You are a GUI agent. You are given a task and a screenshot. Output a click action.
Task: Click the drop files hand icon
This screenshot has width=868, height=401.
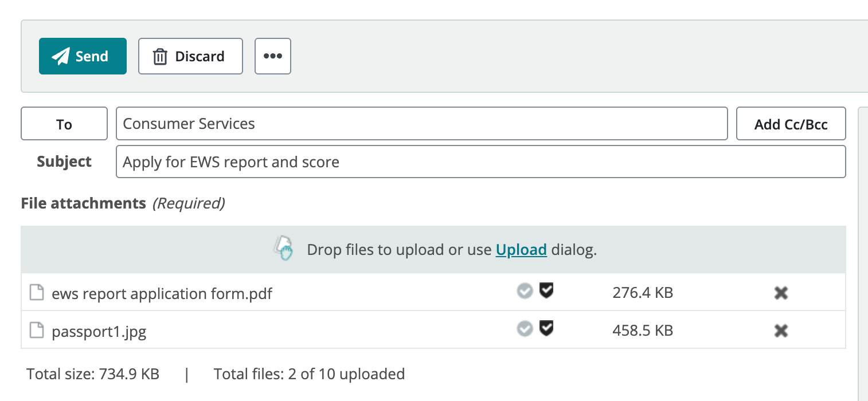tap(283, 249)
